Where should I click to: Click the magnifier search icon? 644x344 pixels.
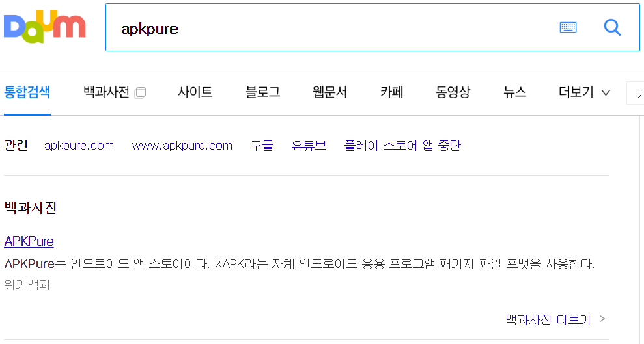[x=612, y=27]
